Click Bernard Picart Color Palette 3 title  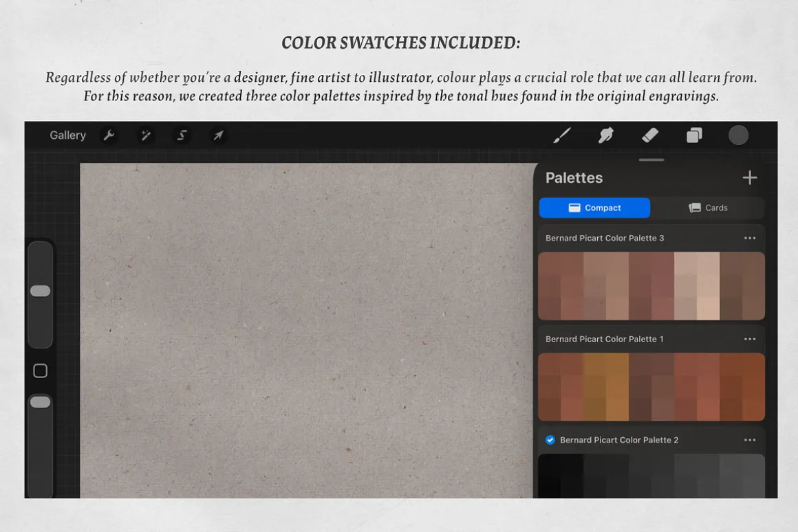pos(605,238)
